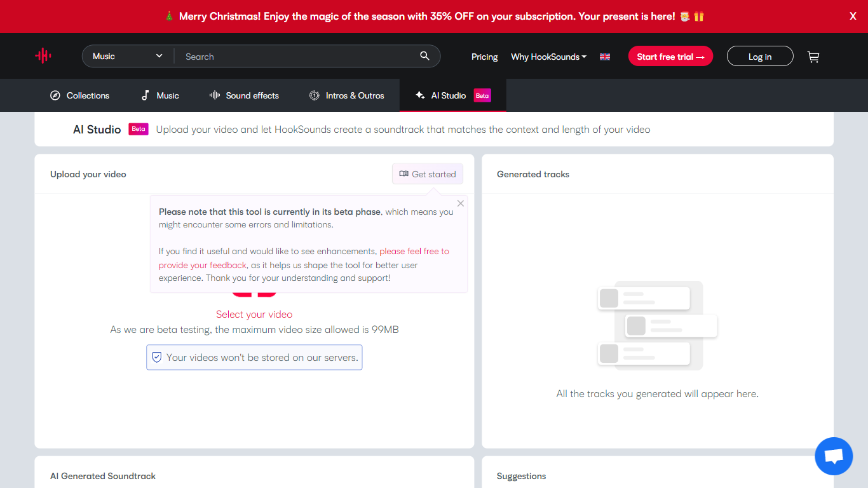The width and height of the screenshot is (868, 488).
Task: Open the shopping cart icon
Action: point(813,57)
